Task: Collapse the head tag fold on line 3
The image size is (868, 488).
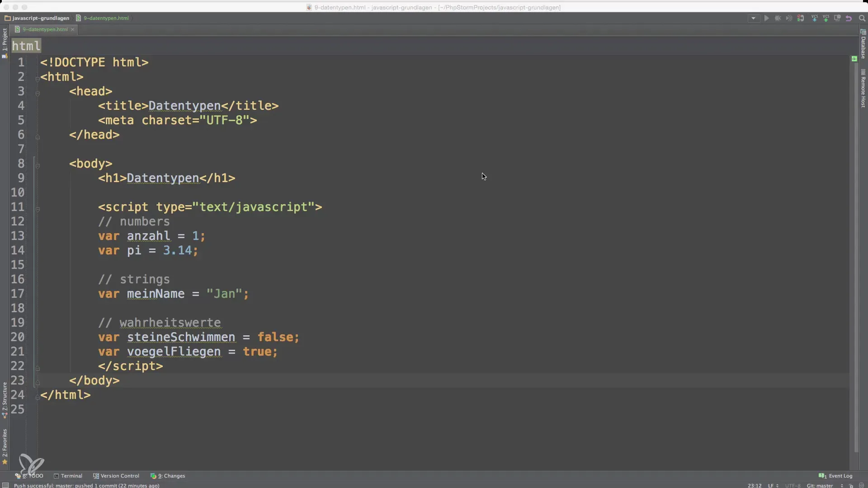Action: pos(38,93)
